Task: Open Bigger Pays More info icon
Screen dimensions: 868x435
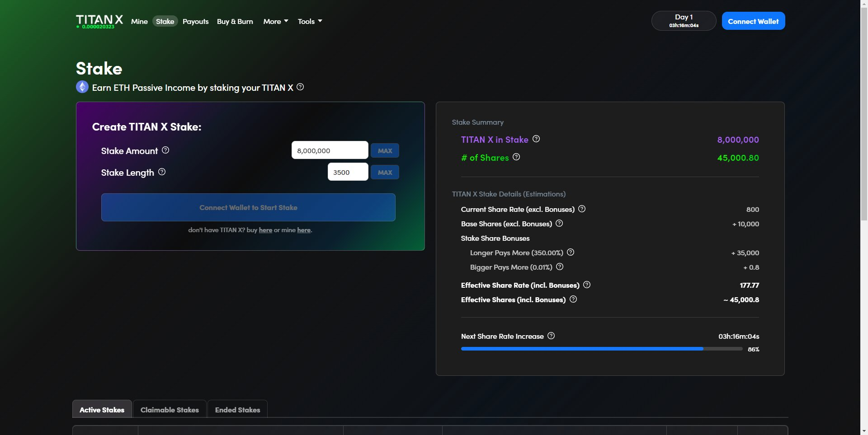Action: (x=560, y=267)
